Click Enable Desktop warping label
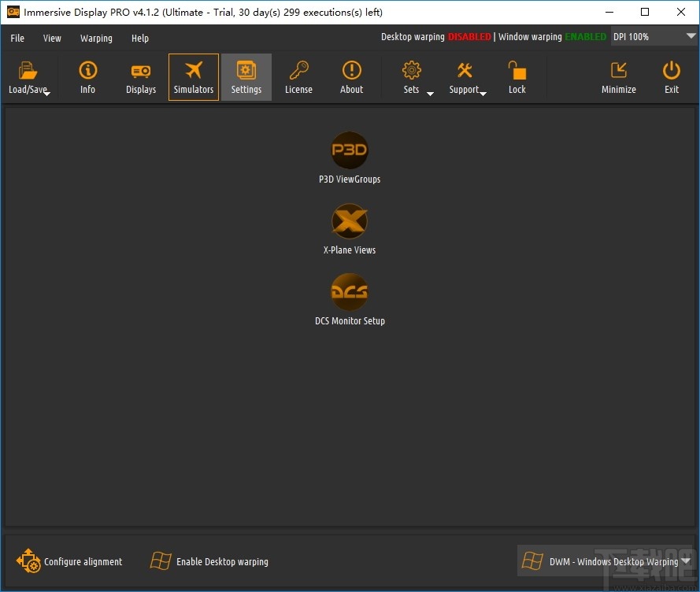The height and width of the screenshot is (592, 700). [x=222, y=561]
